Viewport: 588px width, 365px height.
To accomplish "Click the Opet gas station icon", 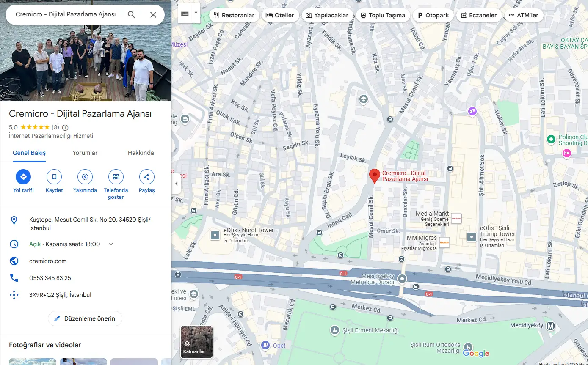I will [265, 345].
